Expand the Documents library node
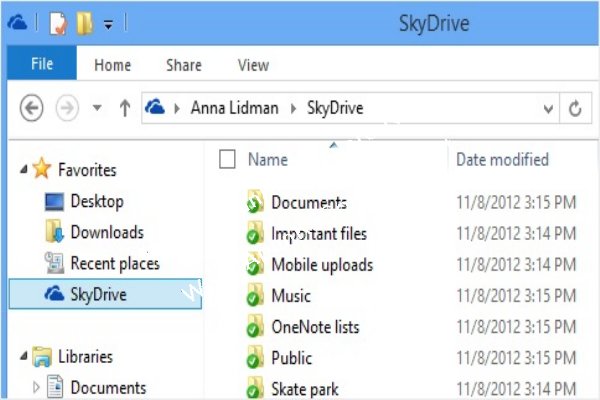Screen dimensions: 600x400 tap(36, 387)
